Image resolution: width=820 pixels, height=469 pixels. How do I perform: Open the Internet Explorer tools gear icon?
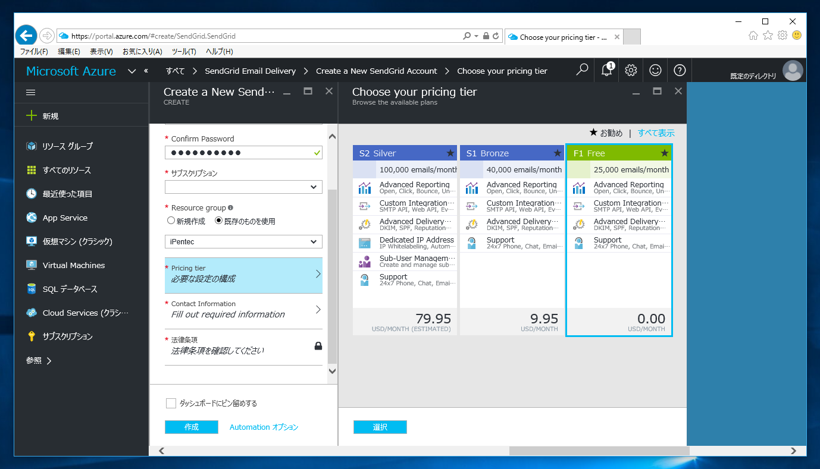point(782,36)
